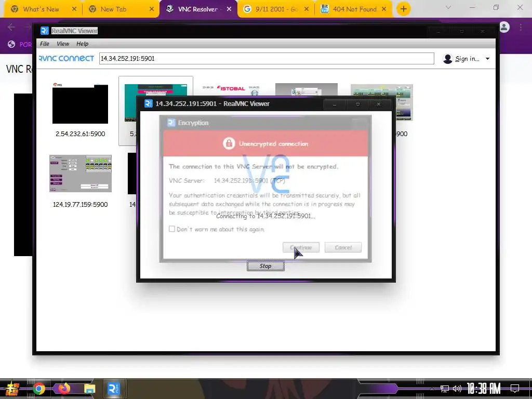
Task: Select the 124.19.77.159:5900 connection thumbnail
Action: coord(81,174)
